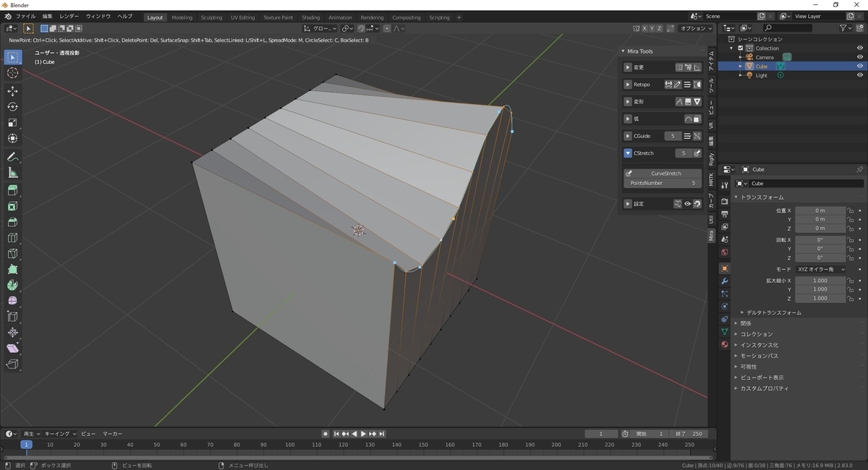Open the オプション dropdown in viewport header
This screenshot has height=470, width=868.
coord(696,28)
